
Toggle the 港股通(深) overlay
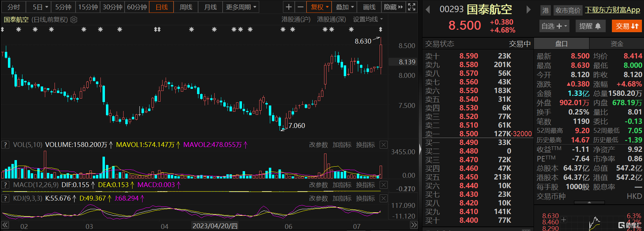331,19
